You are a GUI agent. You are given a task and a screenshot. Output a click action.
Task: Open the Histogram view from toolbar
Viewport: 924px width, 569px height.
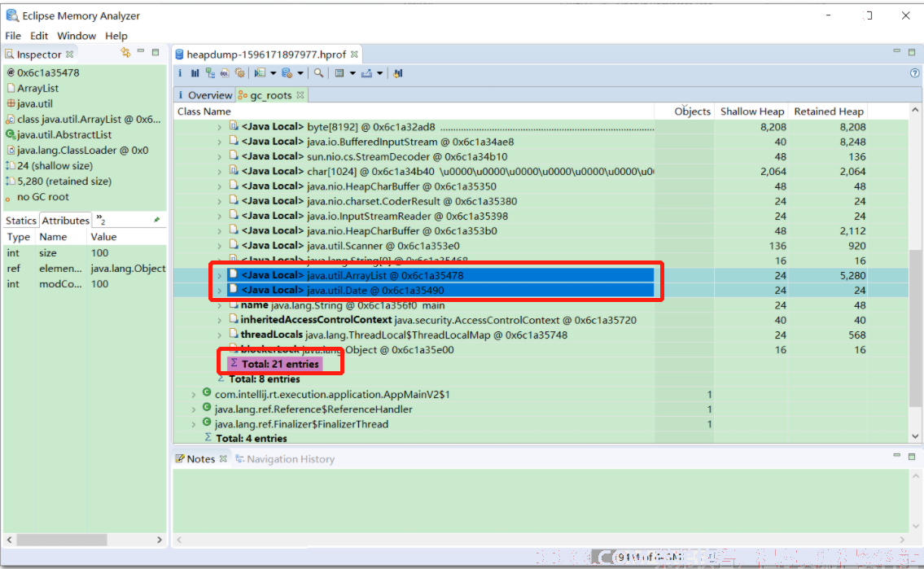(x=195, y=73)
